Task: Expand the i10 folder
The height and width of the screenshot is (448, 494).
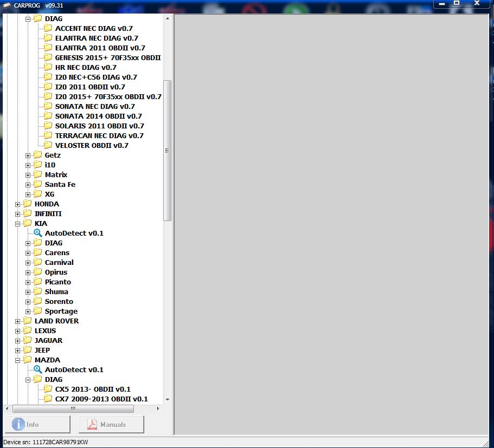Action: pyautogui.click(x=28, y=165)
